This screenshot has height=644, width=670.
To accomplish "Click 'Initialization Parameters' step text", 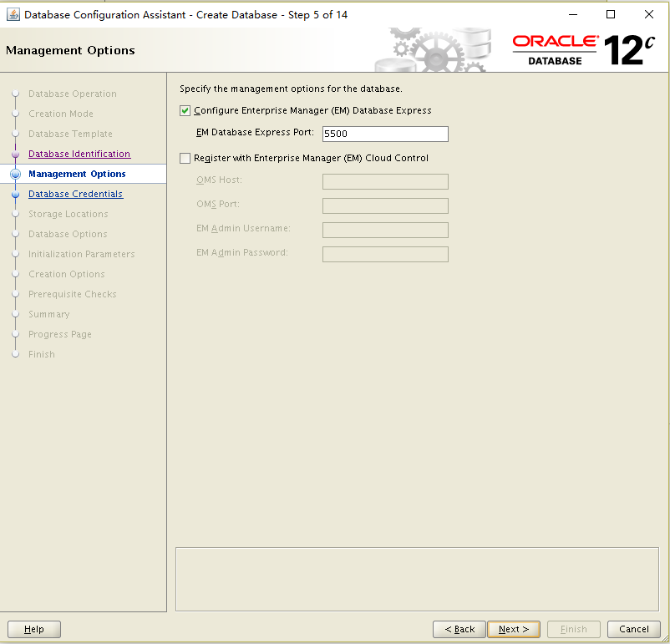I will click(82, 254).
